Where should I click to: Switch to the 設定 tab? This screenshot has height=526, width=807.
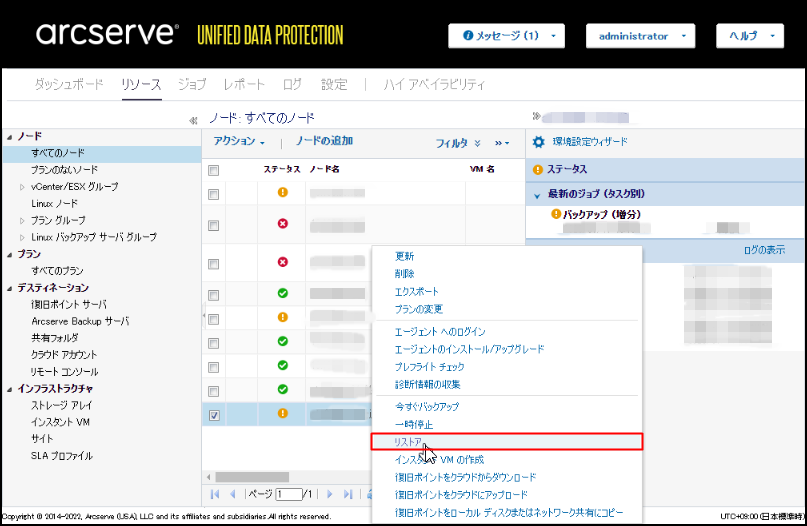334,84
